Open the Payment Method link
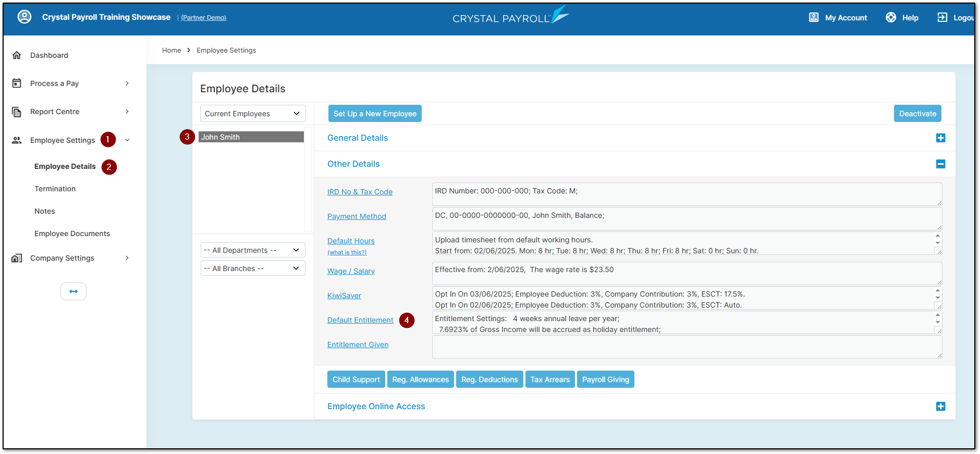This screenshot has height=454, width=980. pos(357,216)
